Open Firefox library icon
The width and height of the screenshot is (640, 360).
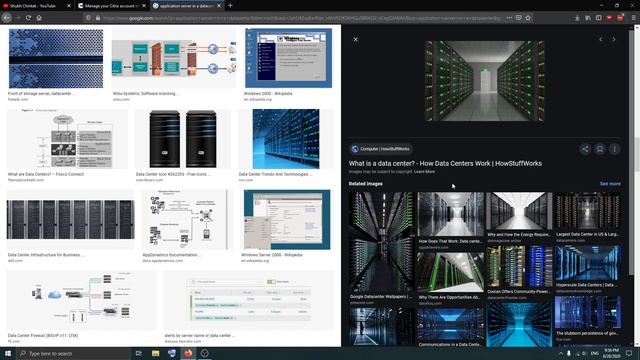pos(588,18)
